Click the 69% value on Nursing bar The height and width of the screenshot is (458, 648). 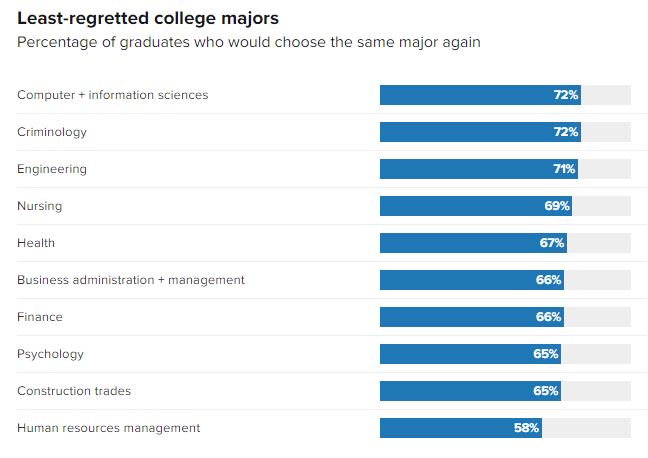[x=558, y=206]
